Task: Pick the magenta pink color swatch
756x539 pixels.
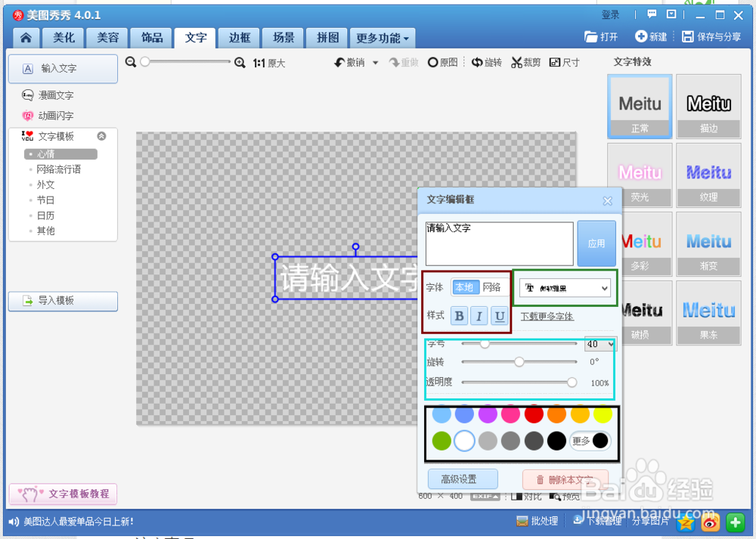Action: click(510, 414)
